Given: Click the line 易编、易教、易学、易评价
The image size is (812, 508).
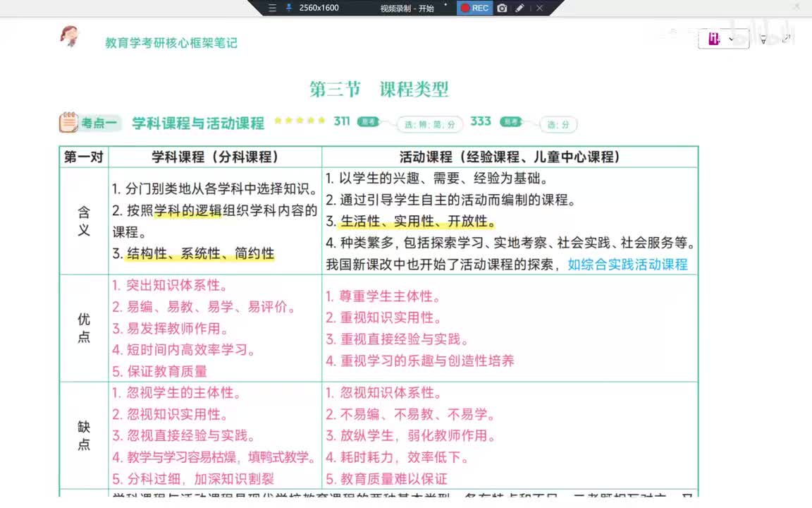Looking at the screenshot, I should [204, 307].
